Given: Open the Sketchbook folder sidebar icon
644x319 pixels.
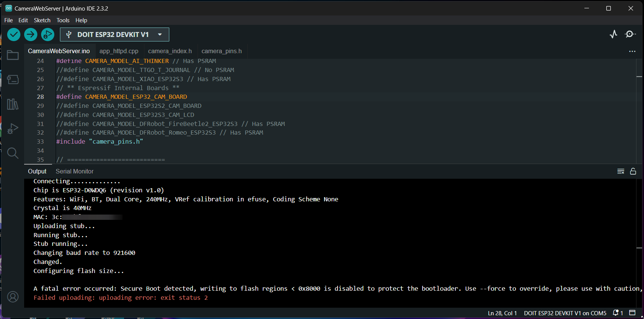Looking at the screenshot, I should [13, 55].
